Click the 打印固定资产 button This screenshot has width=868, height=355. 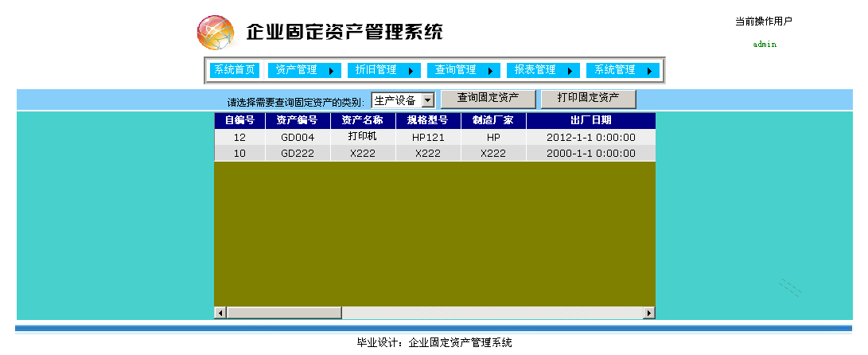coord(589,99)
